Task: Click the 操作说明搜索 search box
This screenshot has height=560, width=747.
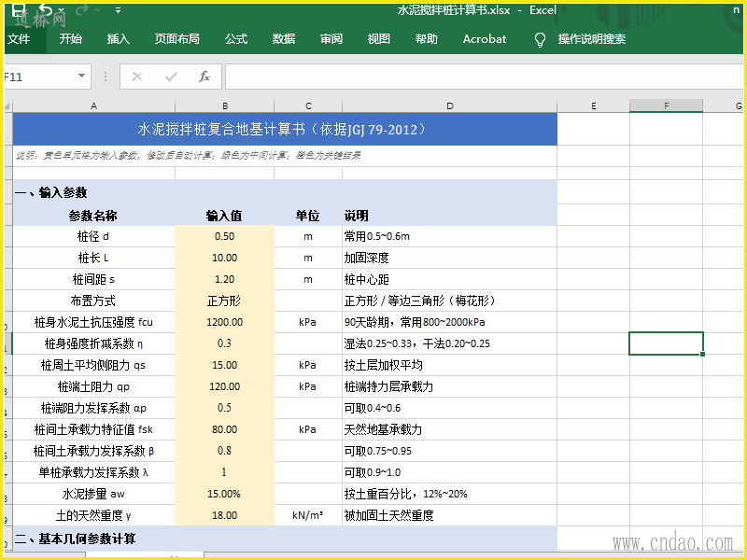Action: tap(592, 39)
